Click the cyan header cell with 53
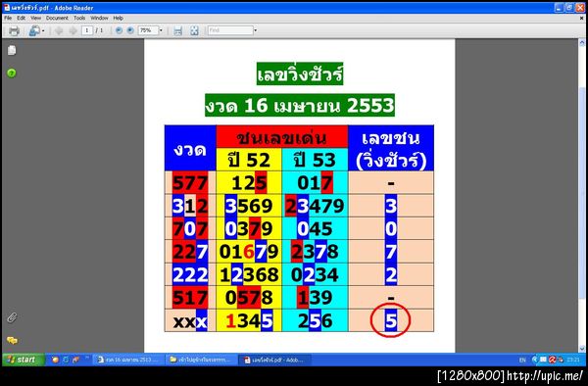588x386 pixels. click(315, 160)
